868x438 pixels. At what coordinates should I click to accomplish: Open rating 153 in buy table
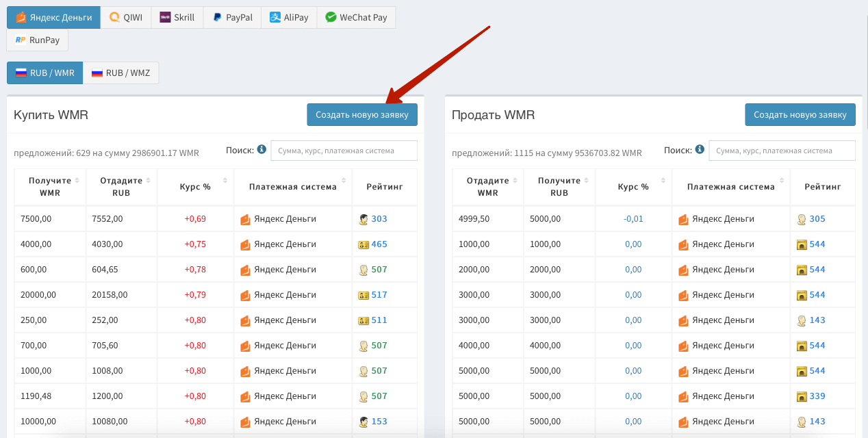point(379,422)
